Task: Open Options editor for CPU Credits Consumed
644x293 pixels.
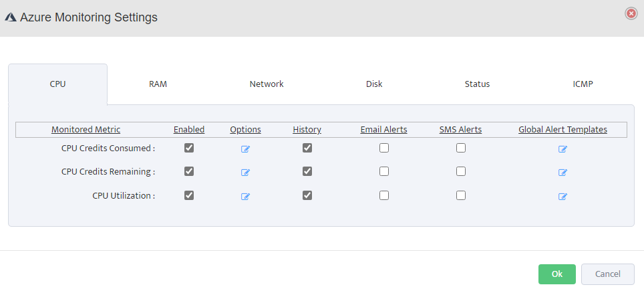Action: point(245,149)
